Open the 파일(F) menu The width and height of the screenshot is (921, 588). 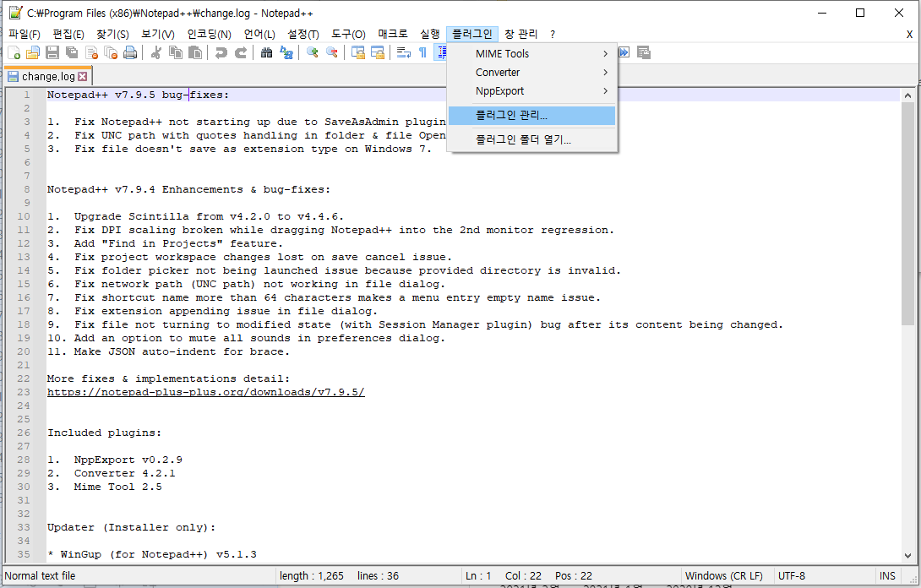pyautogui.click(x=25, y=34)
